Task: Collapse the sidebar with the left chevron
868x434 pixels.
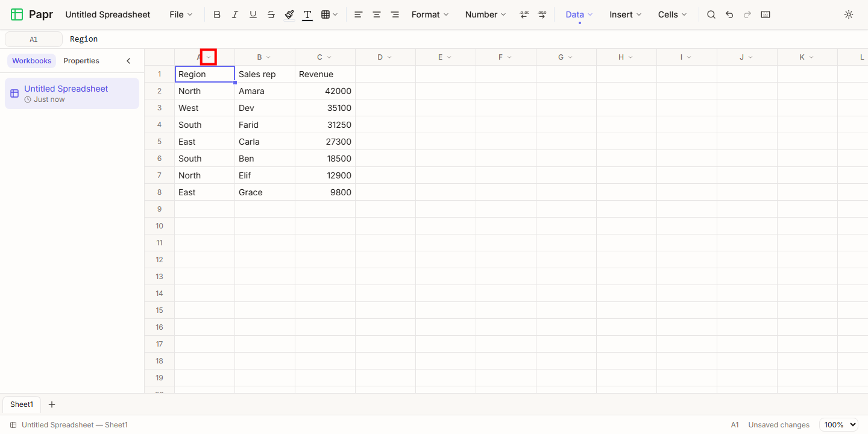Action: (128, 61)
